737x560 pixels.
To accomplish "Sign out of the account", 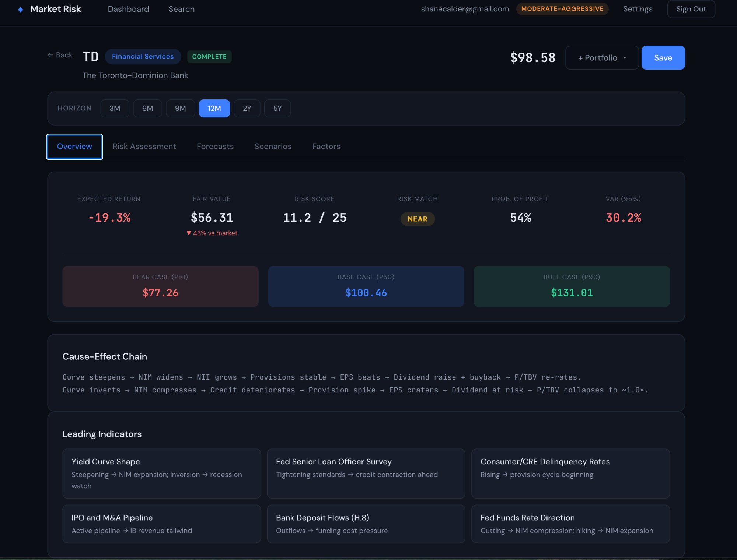I will 691,9.
